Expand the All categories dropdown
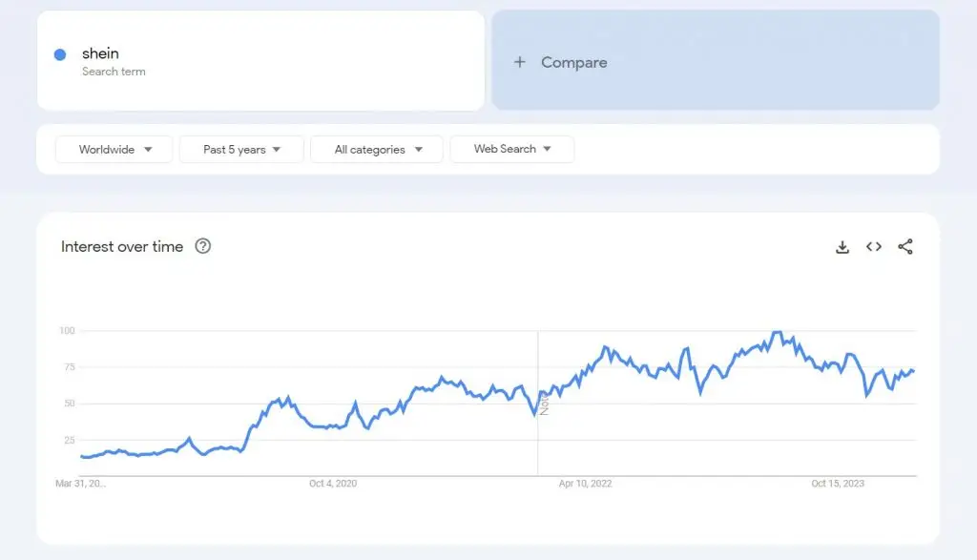 (377, 150)
